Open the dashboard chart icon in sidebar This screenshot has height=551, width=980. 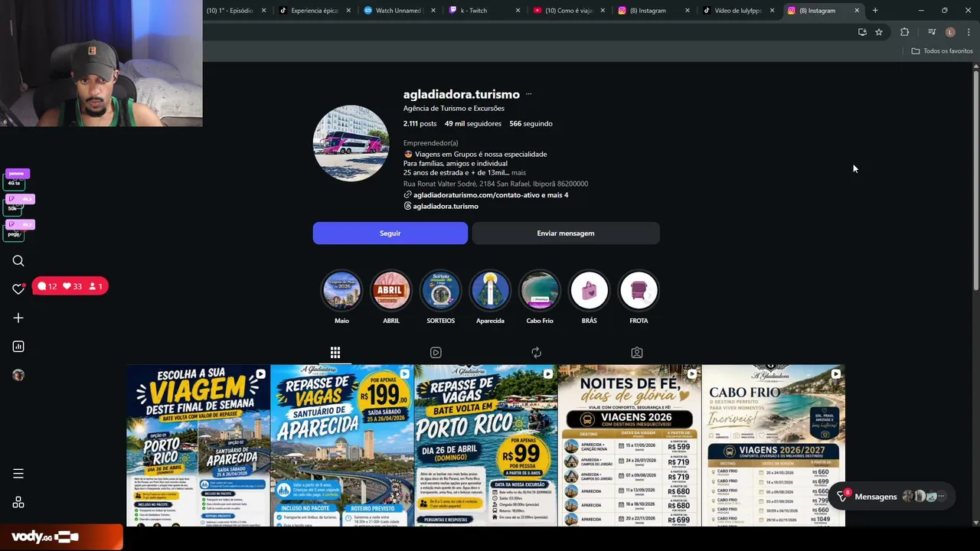[18, 347]
